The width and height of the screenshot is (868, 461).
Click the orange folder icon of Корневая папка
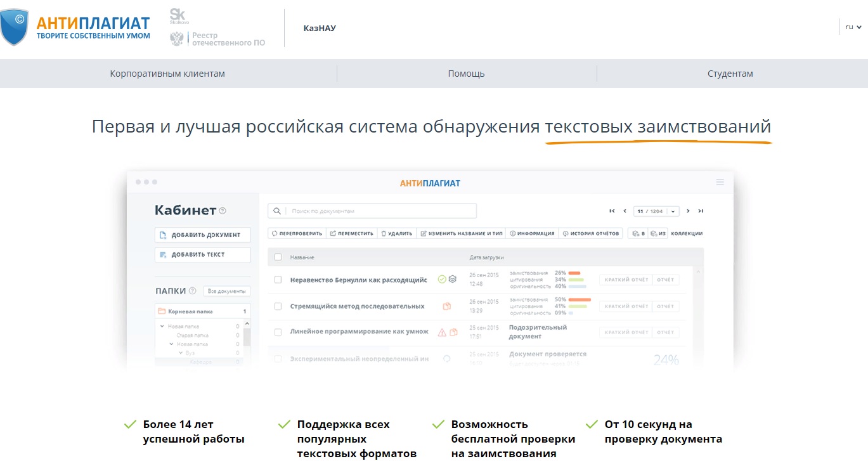click(162, 311)
